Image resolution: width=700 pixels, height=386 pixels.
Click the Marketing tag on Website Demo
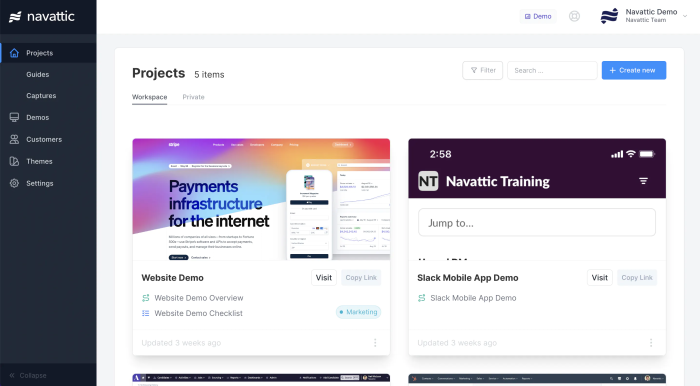point(358,312)
